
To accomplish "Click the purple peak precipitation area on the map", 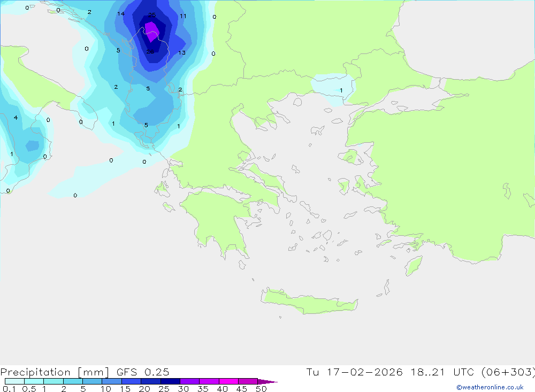I will pyautogui.click(x=151, y=32).
